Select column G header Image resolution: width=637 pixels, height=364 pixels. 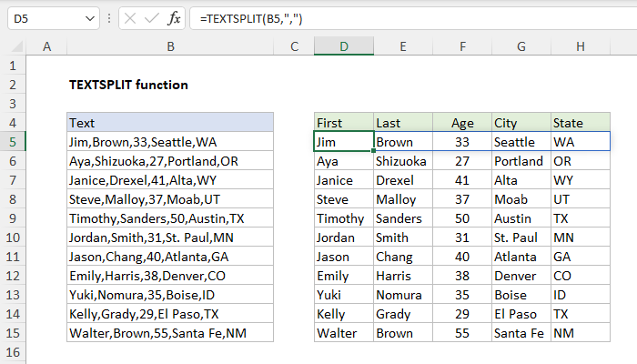point(521,46)
